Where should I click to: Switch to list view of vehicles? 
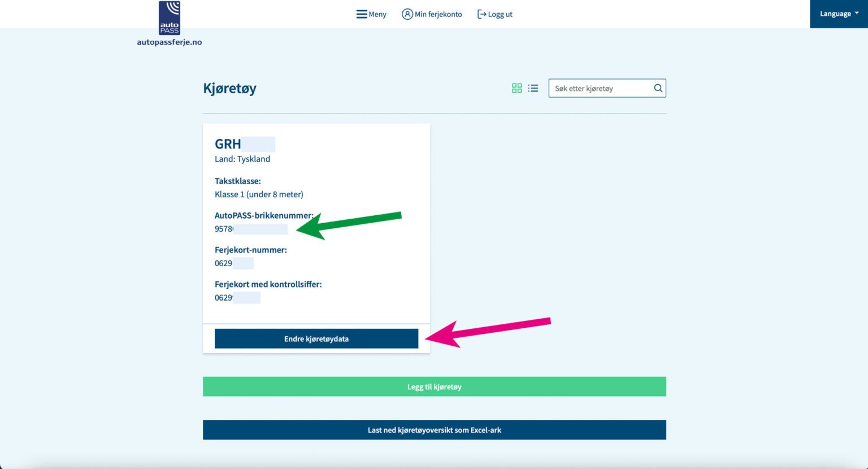pyautogui.click(x=533, y=88)
